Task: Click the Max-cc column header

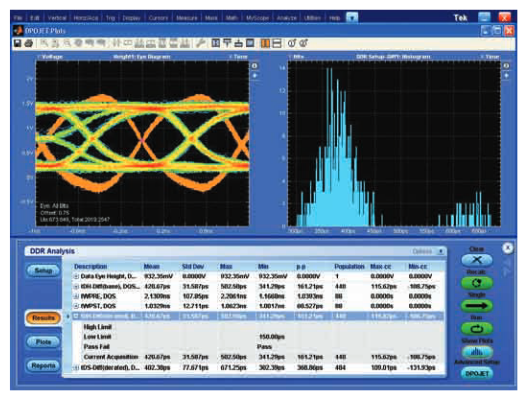Action: coord(381,266)
